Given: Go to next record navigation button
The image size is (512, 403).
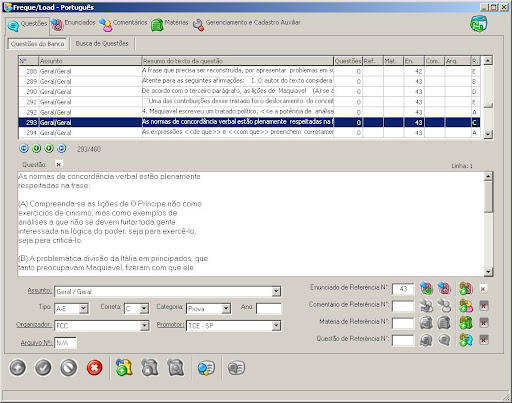Looking at the screenshot, I should (x=49, y=148).
